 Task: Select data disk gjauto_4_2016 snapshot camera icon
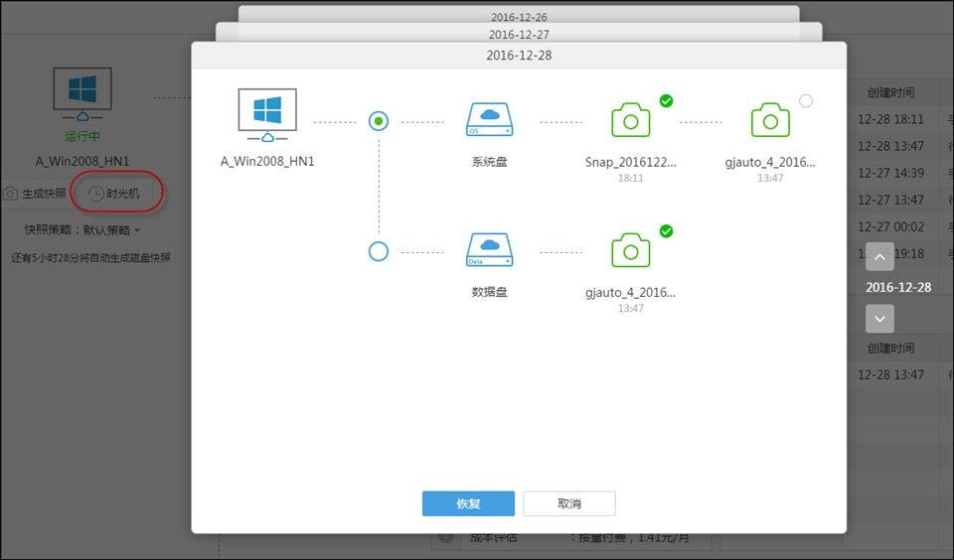[630, 249]
